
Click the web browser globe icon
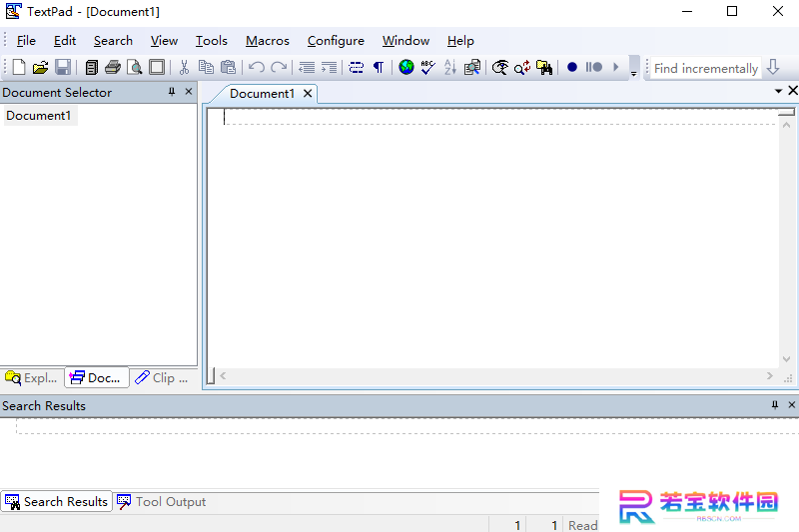click(x=406, y=67)
